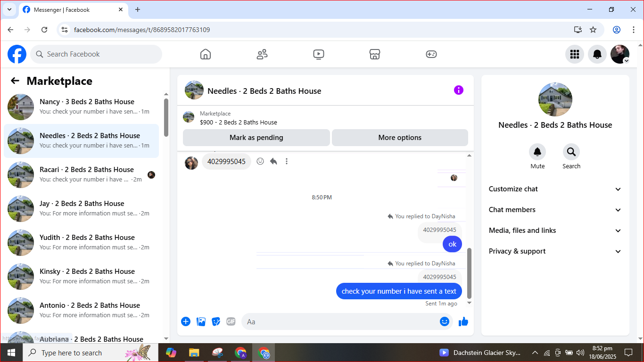Open the emoji picker in message box

[445, 321]
